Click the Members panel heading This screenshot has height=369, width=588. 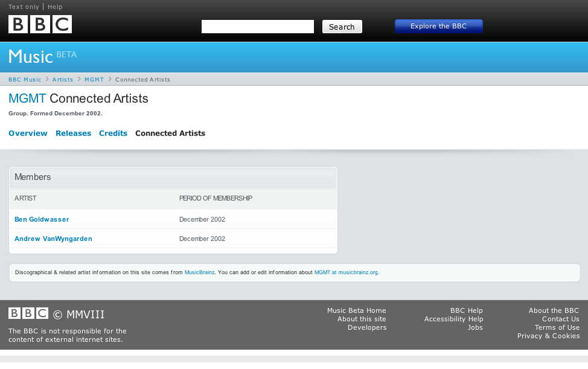[x=33, y=177]
